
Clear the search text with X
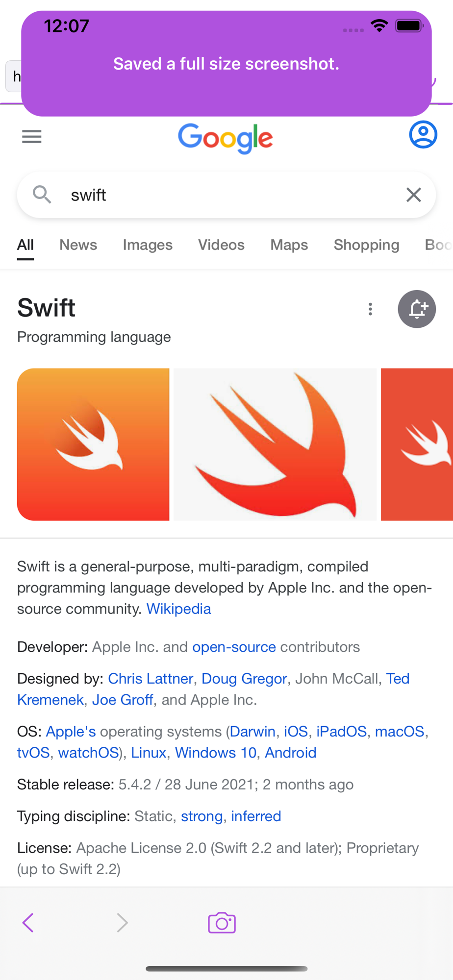(x=414, y=195)
